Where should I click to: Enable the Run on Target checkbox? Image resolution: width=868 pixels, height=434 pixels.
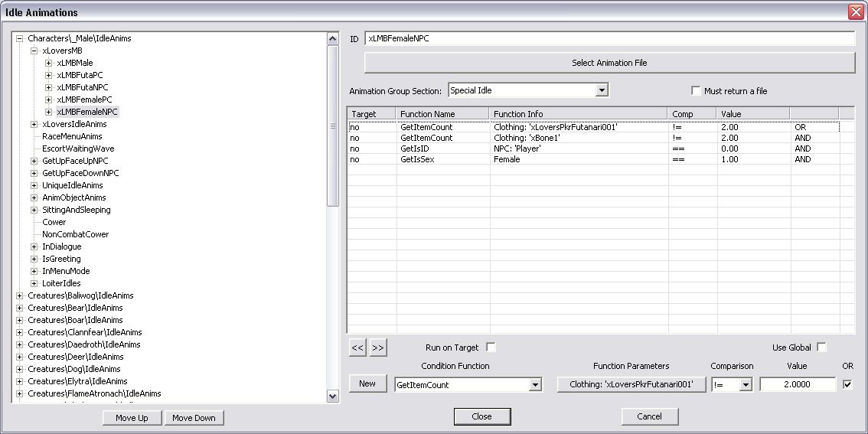pyautogui.click(x=491, y=347)
